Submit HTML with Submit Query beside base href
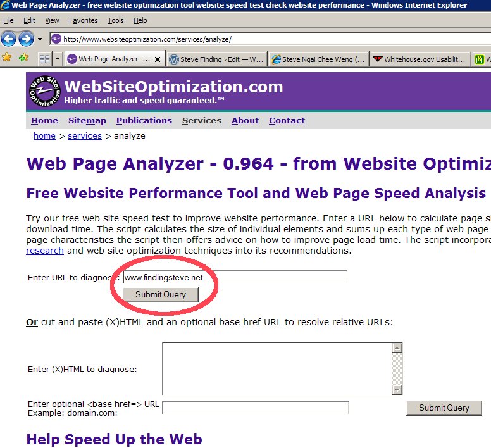Image resolution: width=491 pixels, height=448 pixels. pos(444,408)
